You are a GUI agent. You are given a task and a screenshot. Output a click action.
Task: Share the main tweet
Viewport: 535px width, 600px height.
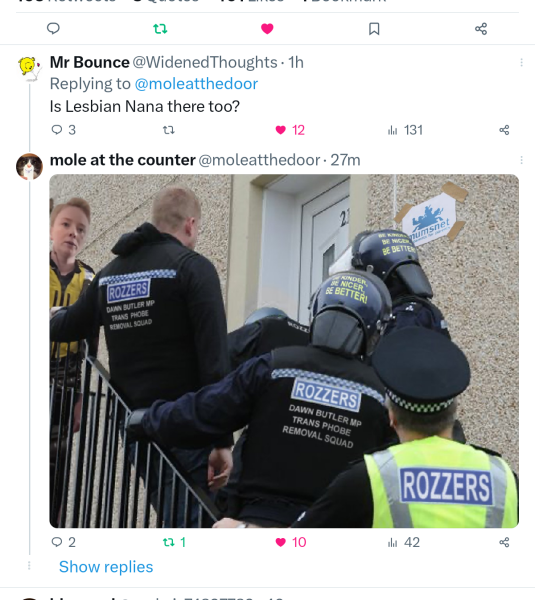coord(481,29)
